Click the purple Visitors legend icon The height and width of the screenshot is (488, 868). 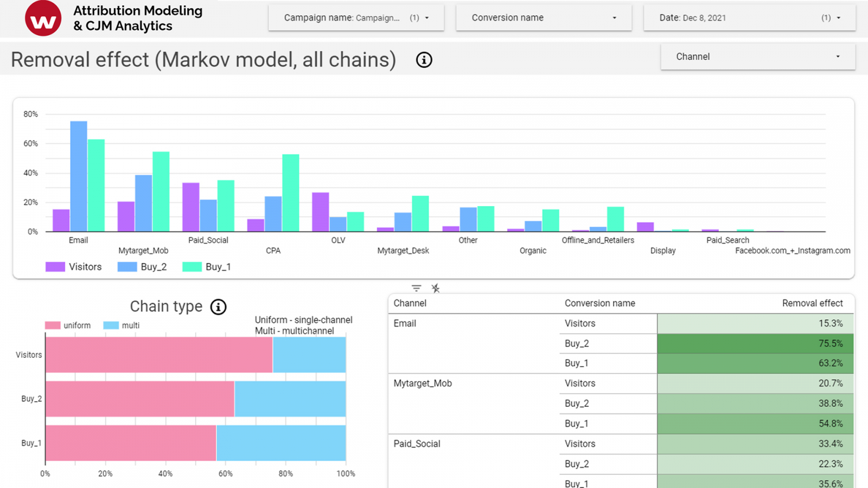pos(55,267)
